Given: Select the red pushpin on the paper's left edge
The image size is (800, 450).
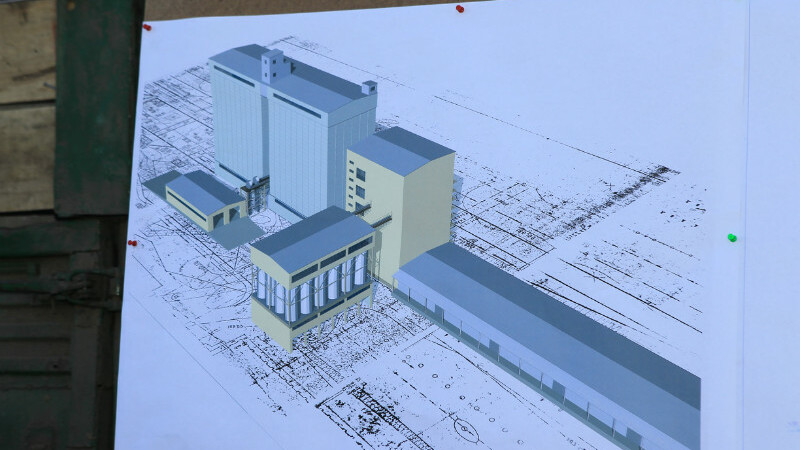Looking at the screenshot, I should point(132,242).
